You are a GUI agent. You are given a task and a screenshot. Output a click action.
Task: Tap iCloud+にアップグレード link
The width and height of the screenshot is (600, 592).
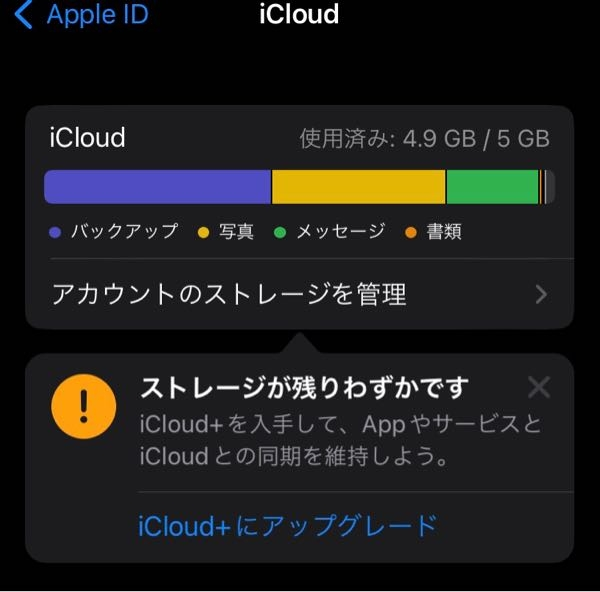click(287, 525)
